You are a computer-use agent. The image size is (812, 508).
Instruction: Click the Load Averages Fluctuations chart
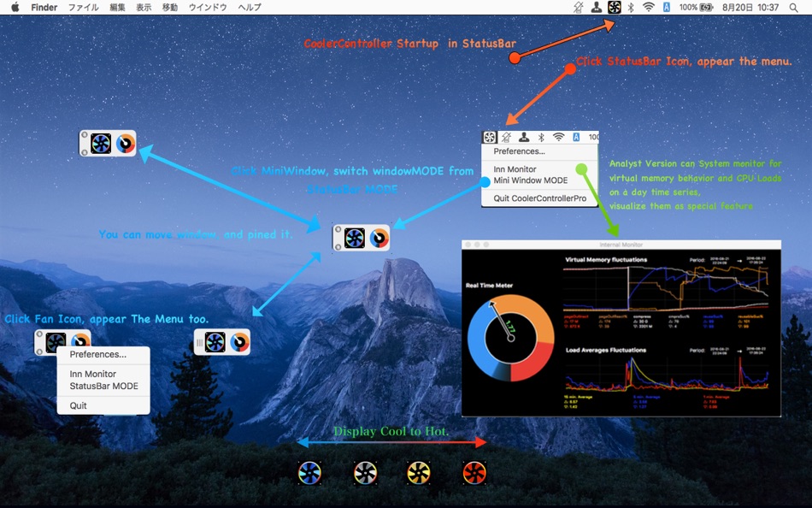666,373
